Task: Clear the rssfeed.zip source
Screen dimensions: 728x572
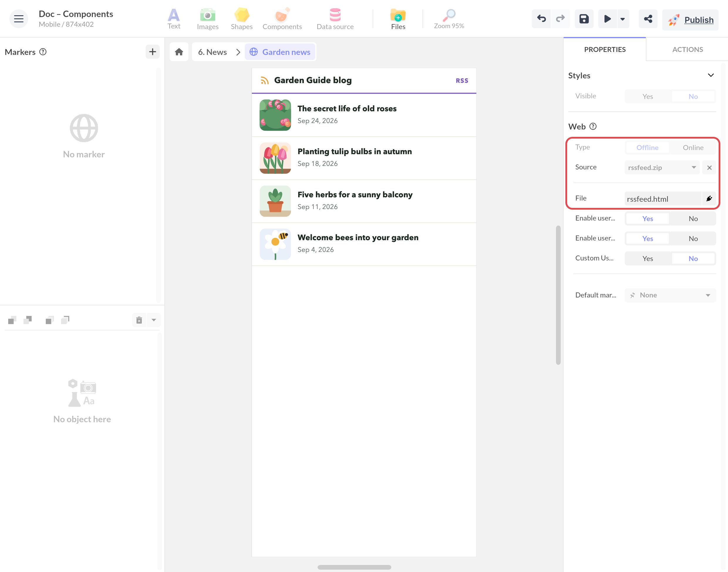Action: (x=709, y=167)
